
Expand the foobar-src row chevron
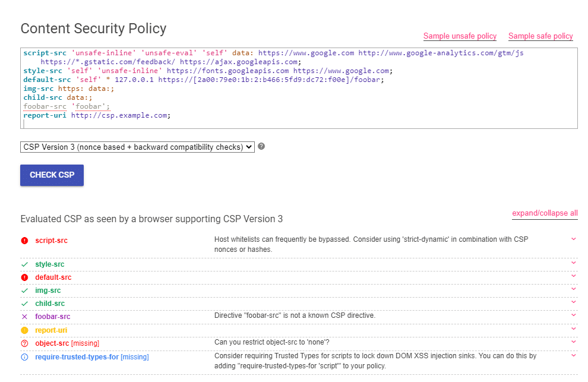click(x=573, y=315)
